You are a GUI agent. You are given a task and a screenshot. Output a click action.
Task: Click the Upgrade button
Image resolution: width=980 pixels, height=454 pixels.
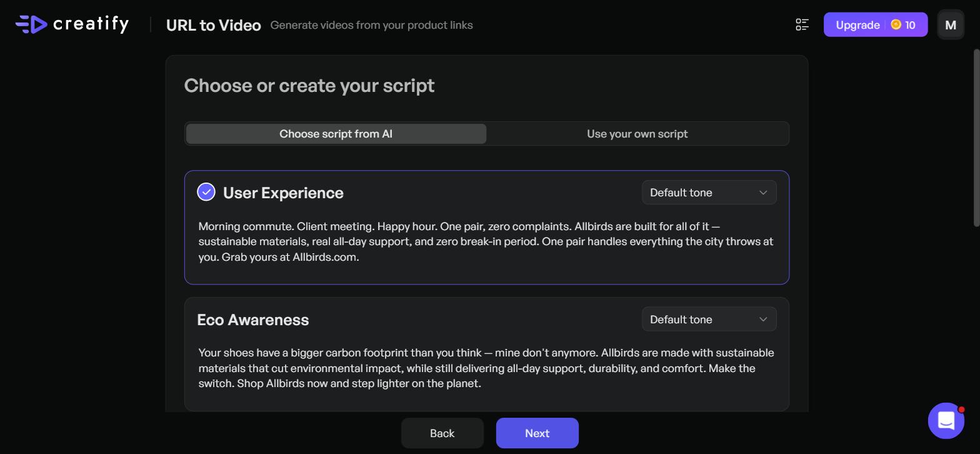875,25
